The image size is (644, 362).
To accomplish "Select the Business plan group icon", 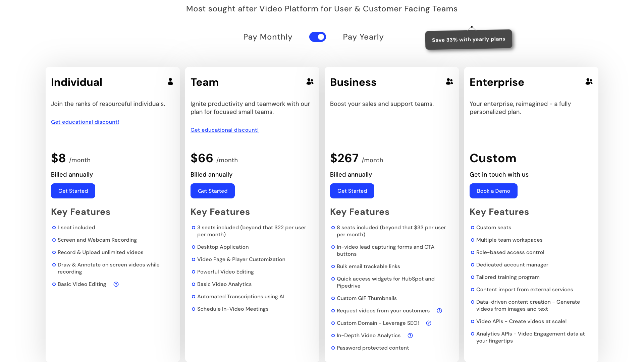I will pos(449,81).
